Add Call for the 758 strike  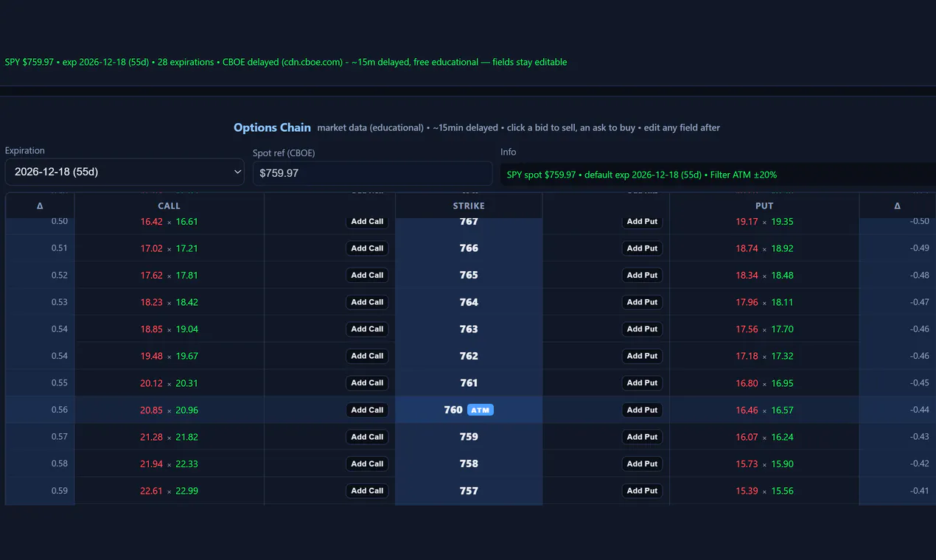point(367,463)
